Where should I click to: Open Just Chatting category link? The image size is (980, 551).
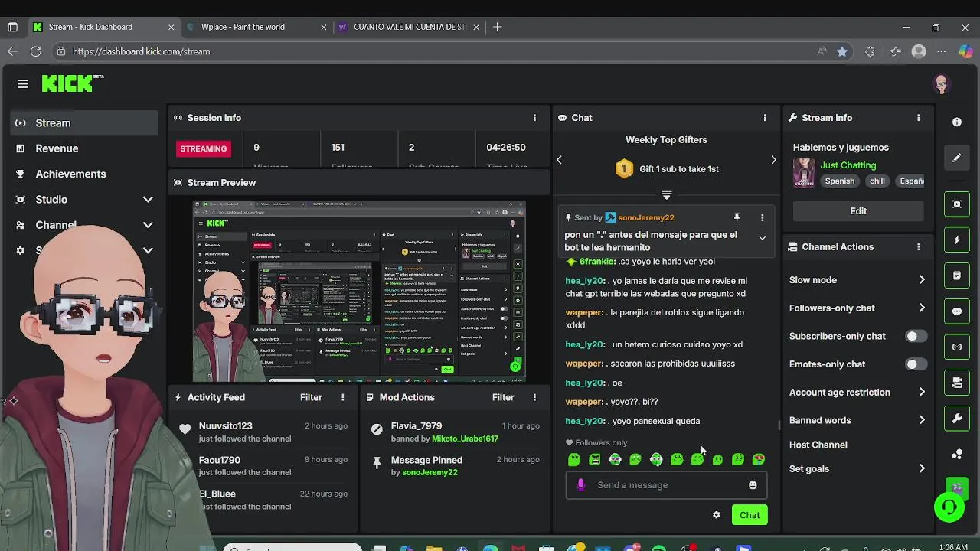pos(848,165)
